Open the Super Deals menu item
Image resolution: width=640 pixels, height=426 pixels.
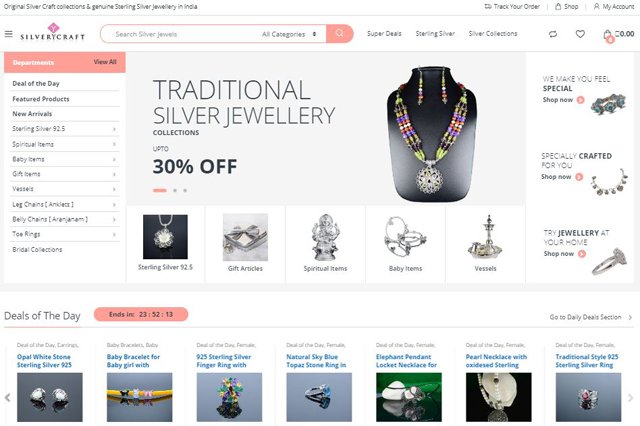pyautogui.click(x=384, y=33)
